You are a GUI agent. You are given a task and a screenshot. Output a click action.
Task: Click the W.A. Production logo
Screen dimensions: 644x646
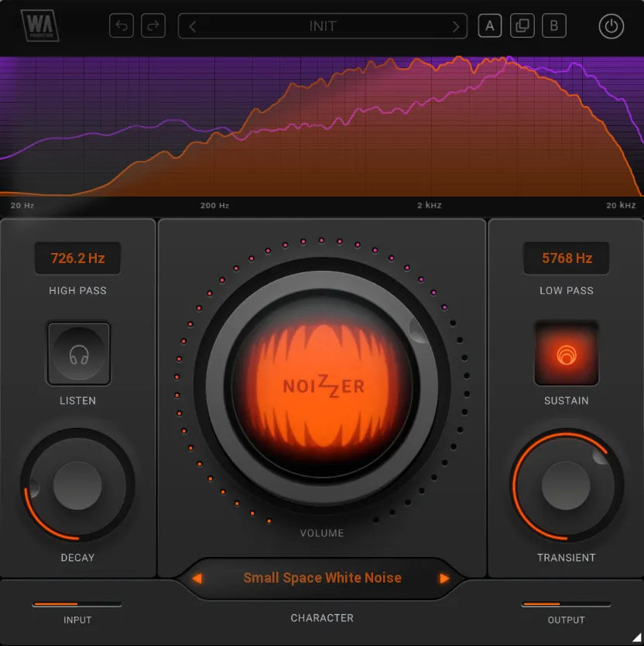point(40,26)
